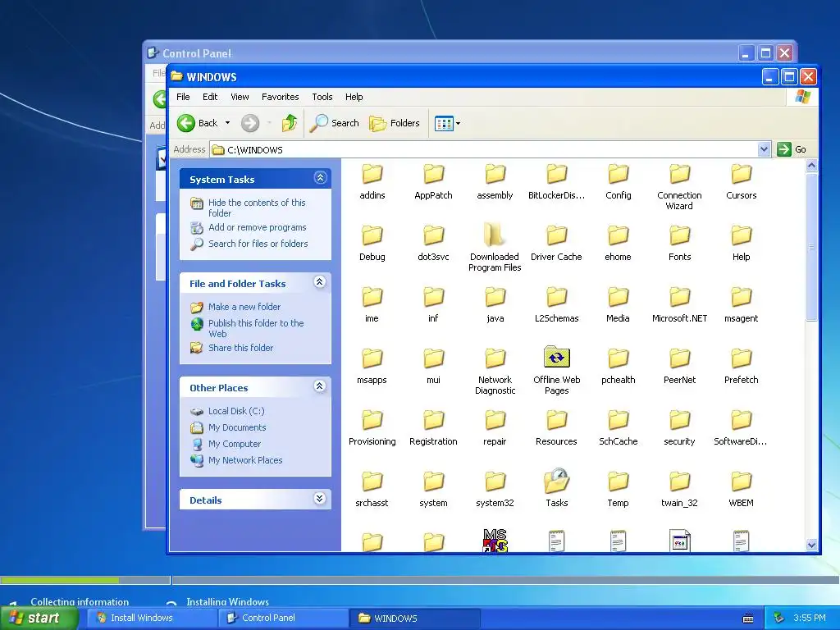This screenshot has height=630, width=840.
Task: Select the Media folder icon
Action: click(x=619, y=297)
